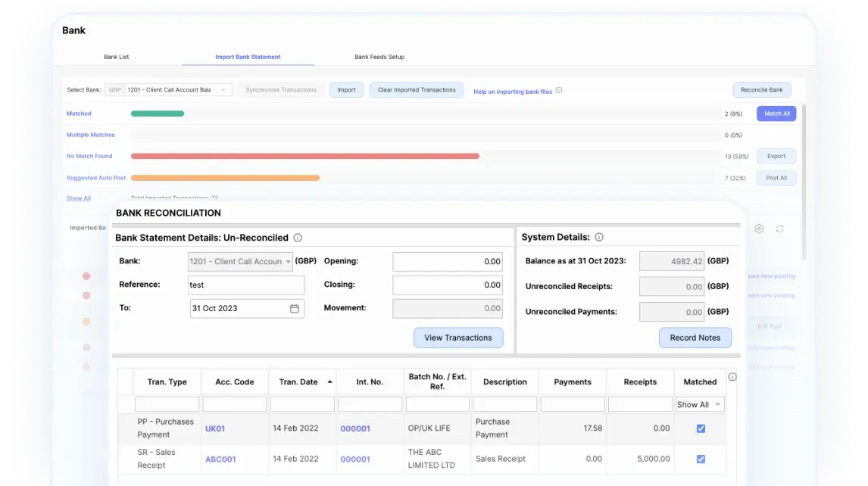Open Show All filter under Matched column
The height and width of the screenshot is (486, 868).
(700, 405)
